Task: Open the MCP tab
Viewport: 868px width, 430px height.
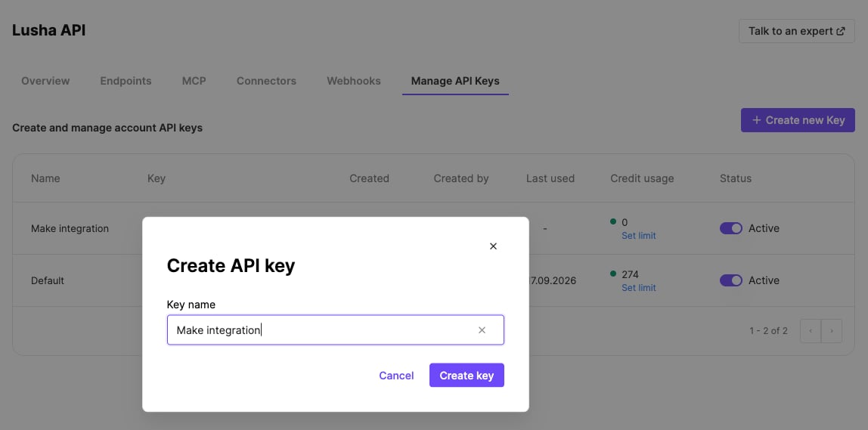Action: click(194, 81)
